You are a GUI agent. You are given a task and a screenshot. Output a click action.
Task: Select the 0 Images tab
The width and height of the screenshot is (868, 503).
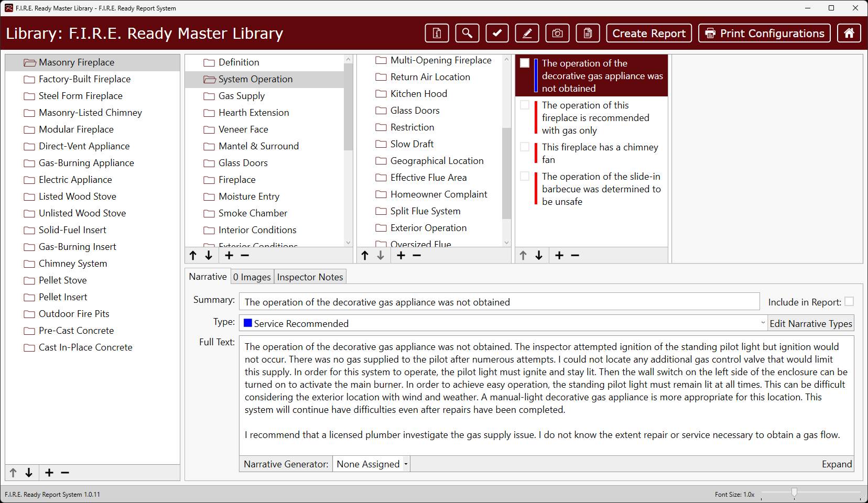(x=252, y=276)
